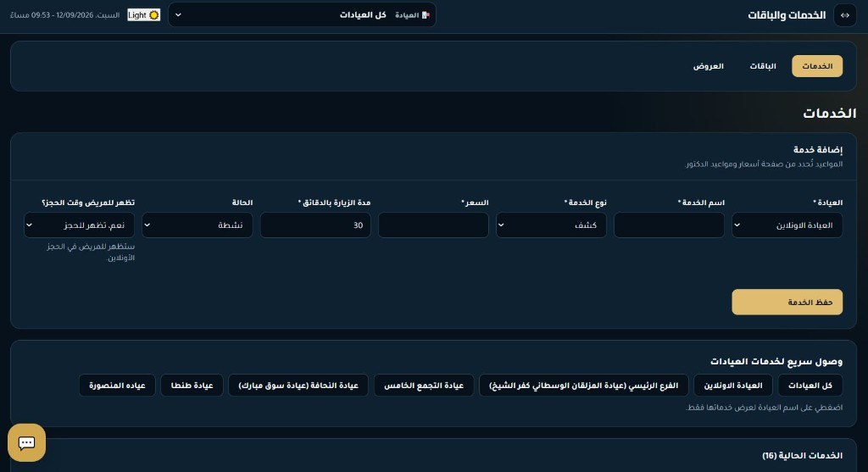
Task: Click the date and time text 12/09/2026
Action: click(64, 15)
